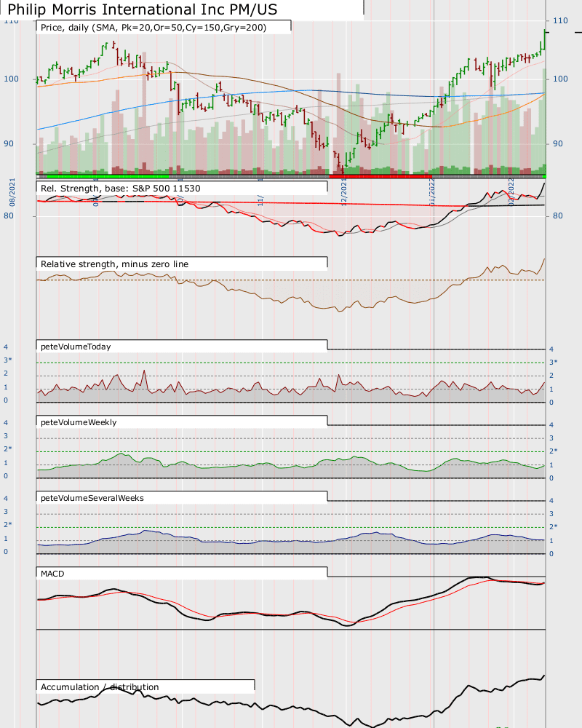Click the 100 value on right price axis
Image resolution: width=582 pixels, height=728 pixels.
pyautogui.click(x=560, y=79)
